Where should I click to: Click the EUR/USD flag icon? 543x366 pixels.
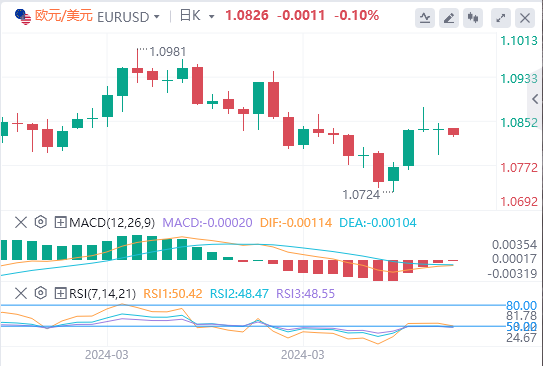(23, 17)
